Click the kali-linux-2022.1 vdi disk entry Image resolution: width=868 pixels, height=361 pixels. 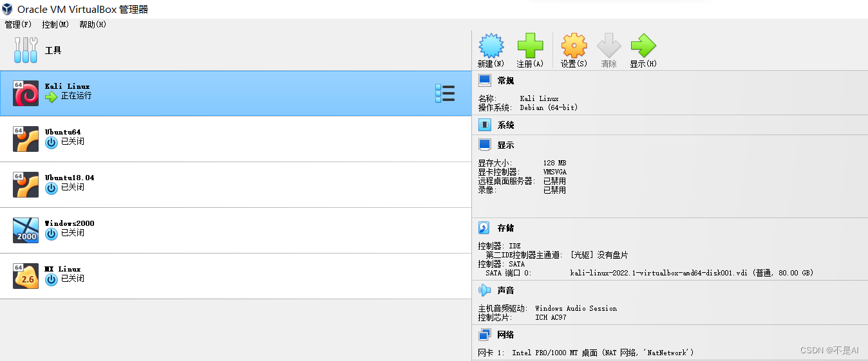pyautogui.click(x=692, y=273)
